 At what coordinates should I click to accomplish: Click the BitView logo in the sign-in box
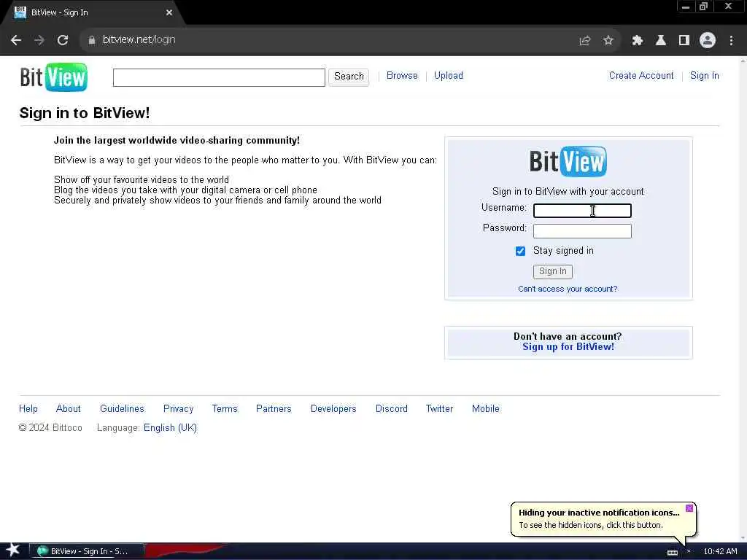click(568, 161)
